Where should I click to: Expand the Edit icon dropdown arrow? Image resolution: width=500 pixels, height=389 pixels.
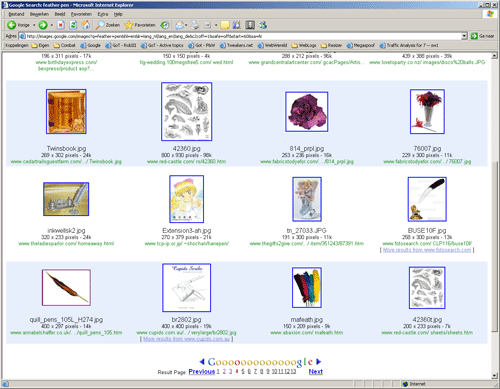click(216, 25)
